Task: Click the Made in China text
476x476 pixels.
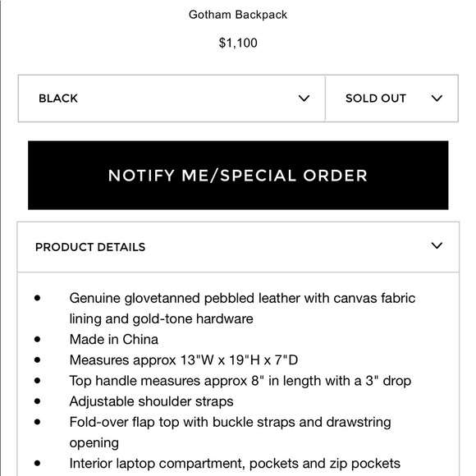Action: (114, 340)
